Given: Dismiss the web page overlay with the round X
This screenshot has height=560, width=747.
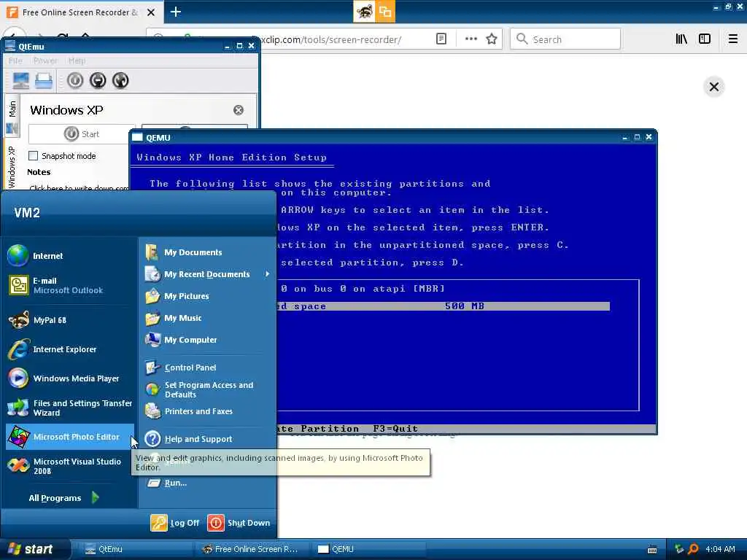Looking at the screenshot, I should click(x=713, y=87).
